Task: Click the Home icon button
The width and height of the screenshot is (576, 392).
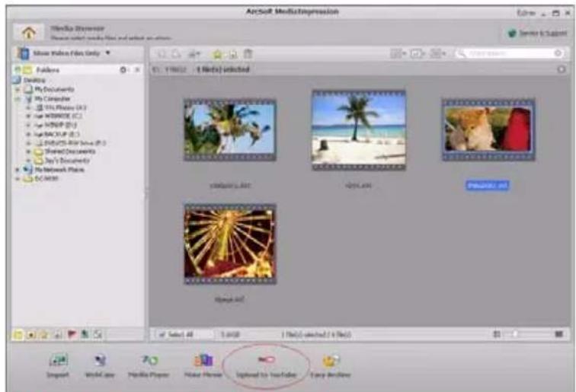Action: pos(29,33)
